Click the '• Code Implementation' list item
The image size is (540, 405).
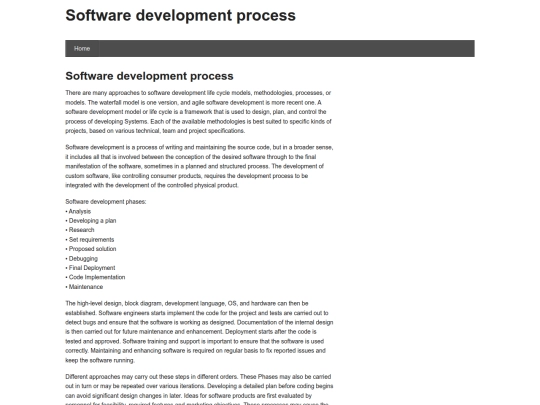(95, 277)
